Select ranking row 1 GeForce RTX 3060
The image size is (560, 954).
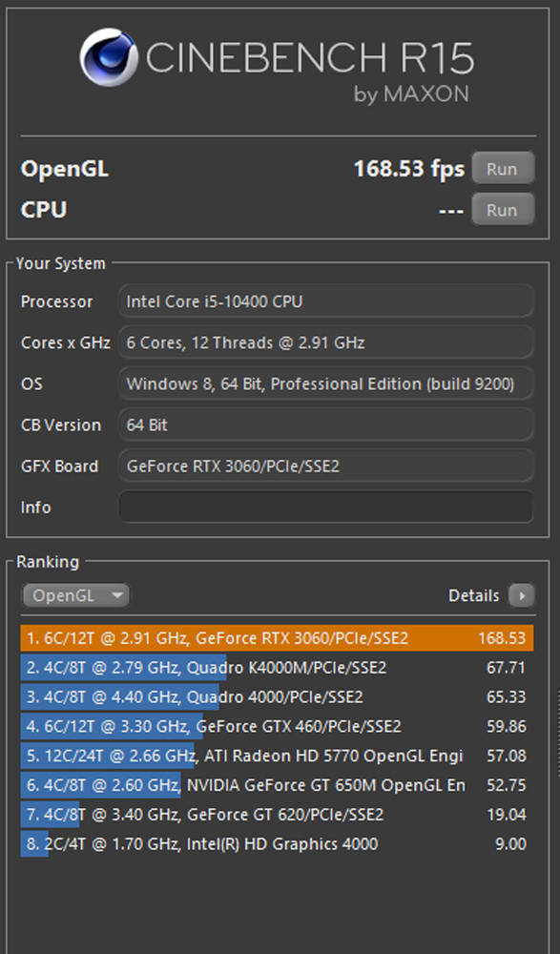tap(277, 638)
